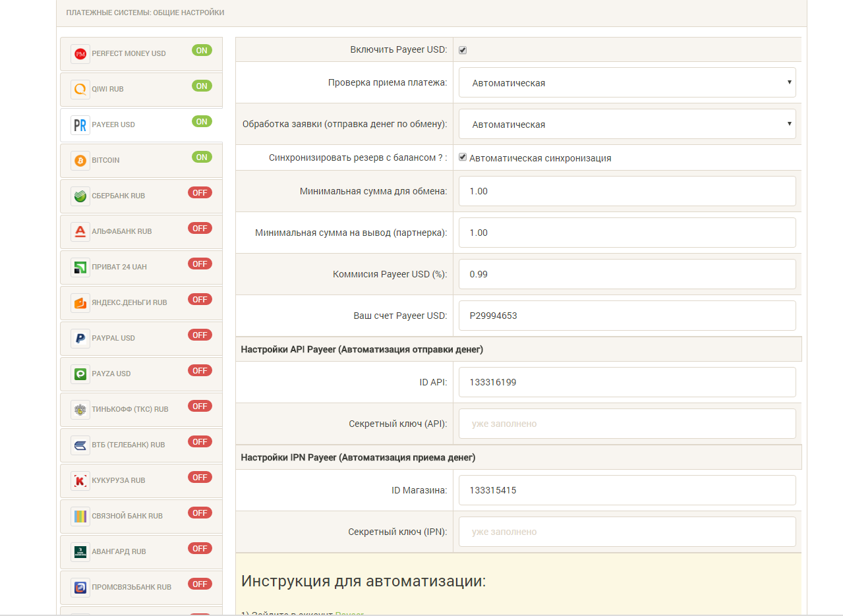Viewport: 843px width, 616px height.
Task: Toggle the ON badge for QIWI RUB
Action: pos(202,86)
